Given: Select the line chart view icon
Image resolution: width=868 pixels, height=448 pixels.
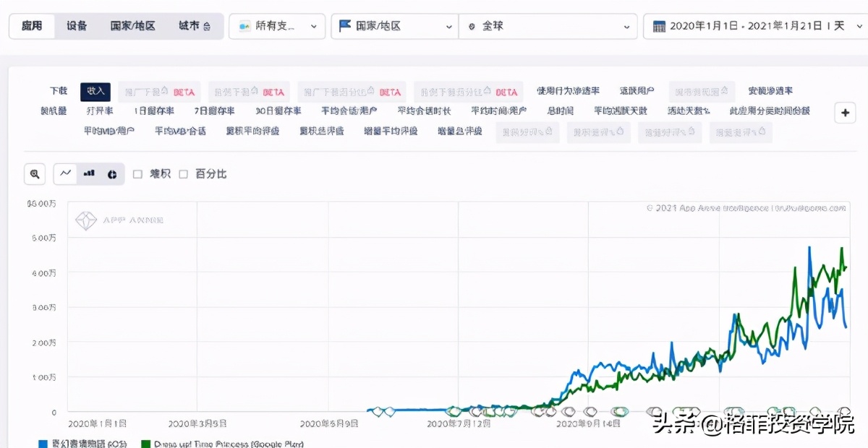Looking at the screenshot, I should point(67,173).
